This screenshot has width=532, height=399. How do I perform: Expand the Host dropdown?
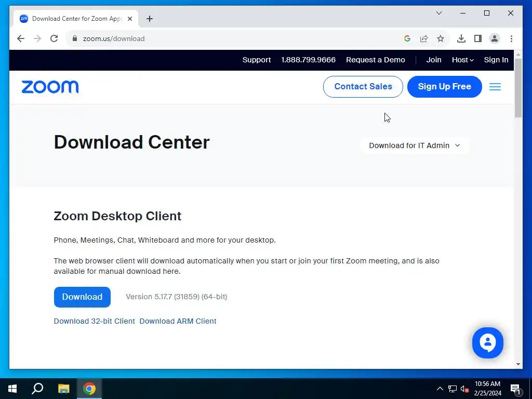tap(462, 60)
